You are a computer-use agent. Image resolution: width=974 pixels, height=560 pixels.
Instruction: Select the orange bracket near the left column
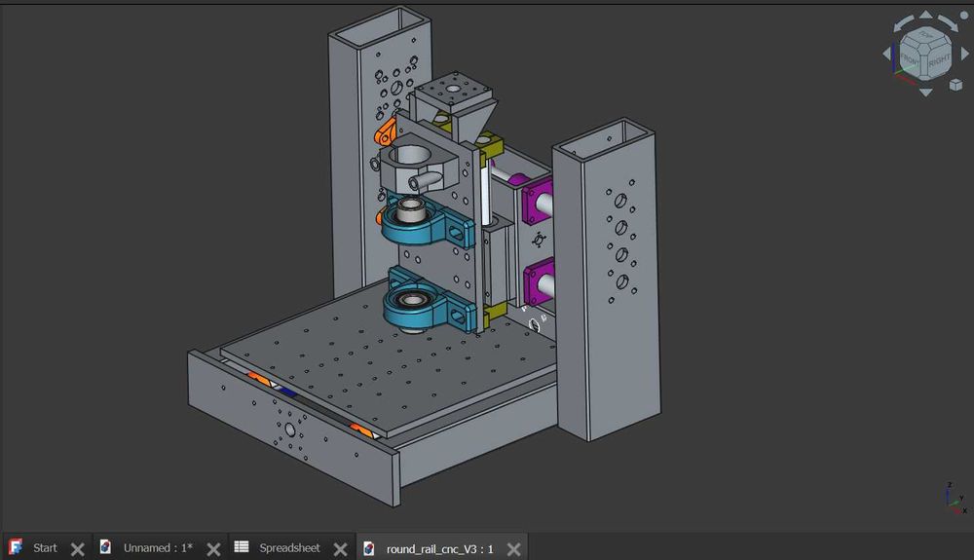click(x=384, y=131)
